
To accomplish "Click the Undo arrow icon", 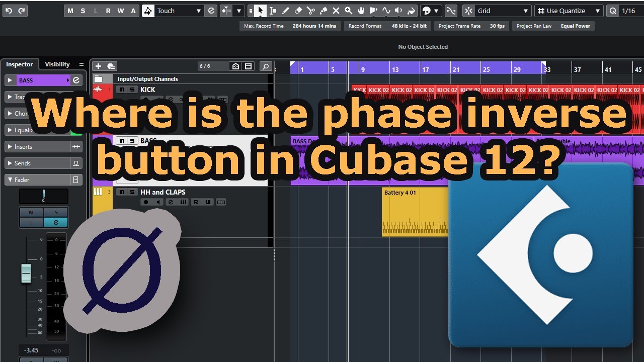I will [9, 11].
